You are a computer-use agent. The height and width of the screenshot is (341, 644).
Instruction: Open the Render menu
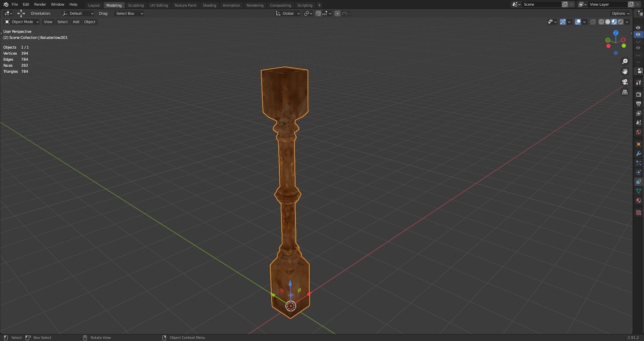point(40,4)
